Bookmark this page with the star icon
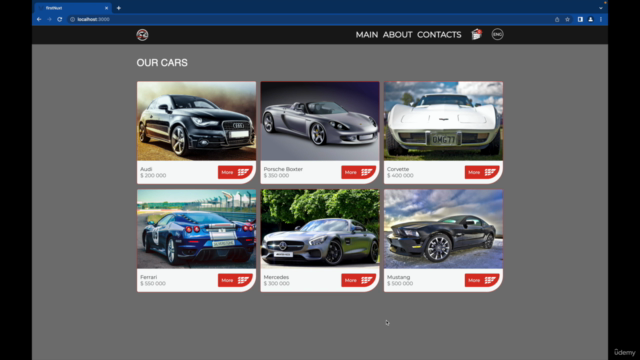Viewport: 640px width, 360px height. tap(567, 19)
